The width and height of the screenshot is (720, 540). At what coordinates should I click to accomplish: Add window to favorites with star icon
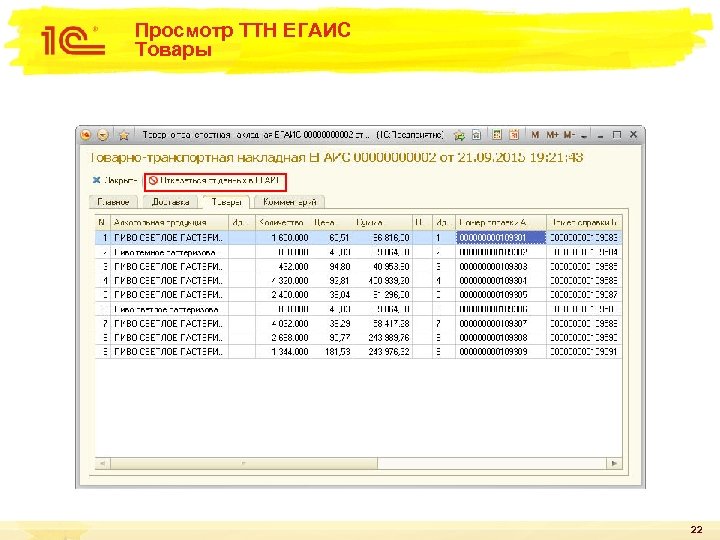point(124,135)
